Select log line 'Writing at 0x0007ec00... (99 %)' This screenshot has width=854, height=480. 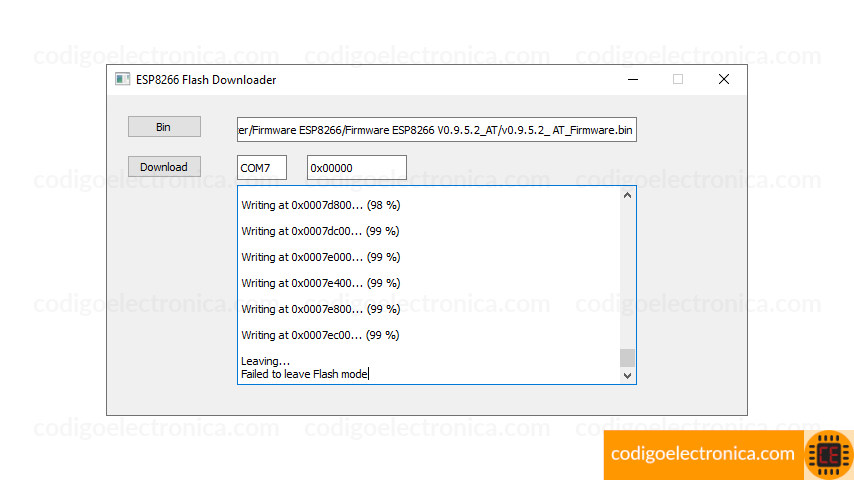pos(320,335)
